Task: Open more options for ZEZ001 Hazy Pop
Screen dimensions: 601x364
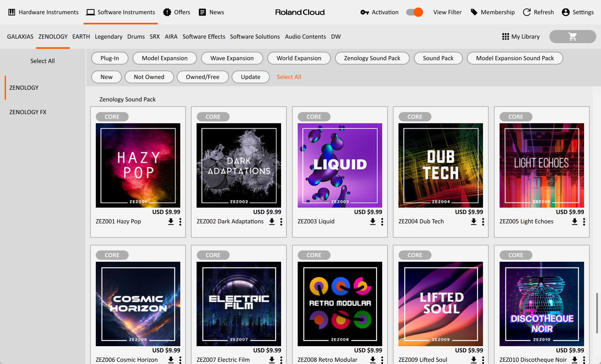Action: tap(180, 222)
